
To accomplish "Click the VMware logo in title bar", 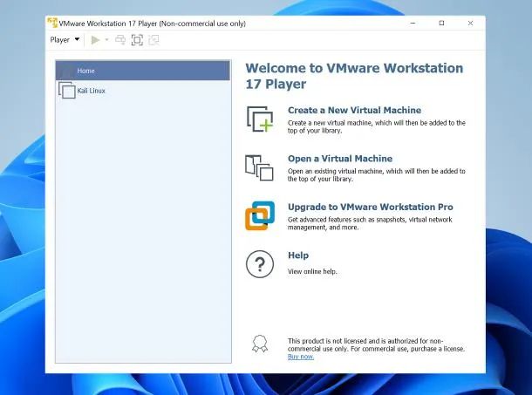I will pos(52,23).
